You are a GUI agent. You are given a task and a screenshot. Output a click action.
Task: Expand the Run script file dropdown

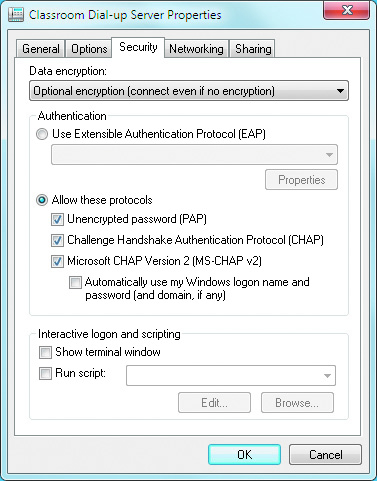231,376
